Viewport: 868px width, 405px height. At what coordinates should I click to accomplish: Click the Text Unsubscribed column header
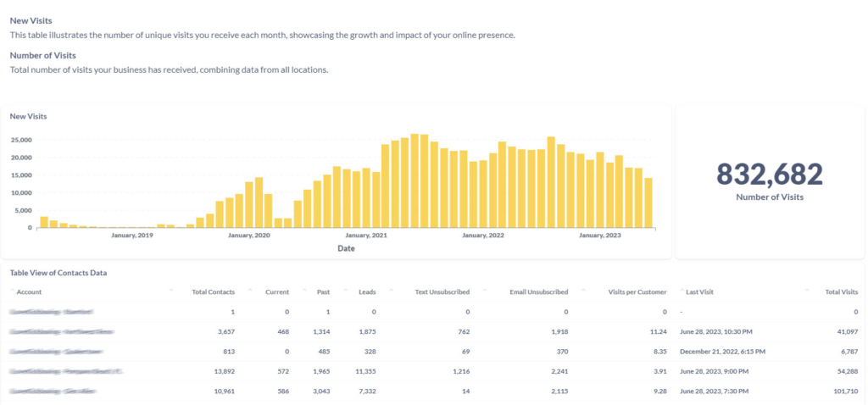click(442, 292)
